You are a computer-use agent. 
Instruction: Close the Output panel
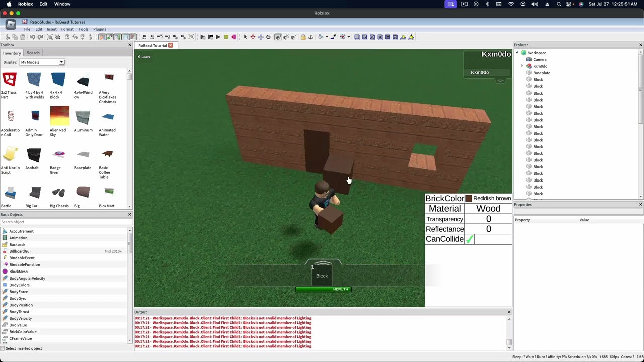(x=509, y=312)
